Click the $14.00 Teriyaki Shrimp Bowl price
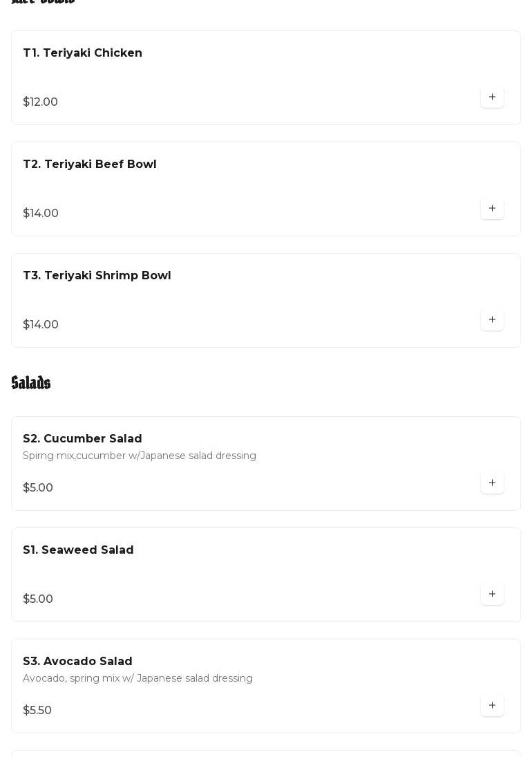 tap(41, 325)
